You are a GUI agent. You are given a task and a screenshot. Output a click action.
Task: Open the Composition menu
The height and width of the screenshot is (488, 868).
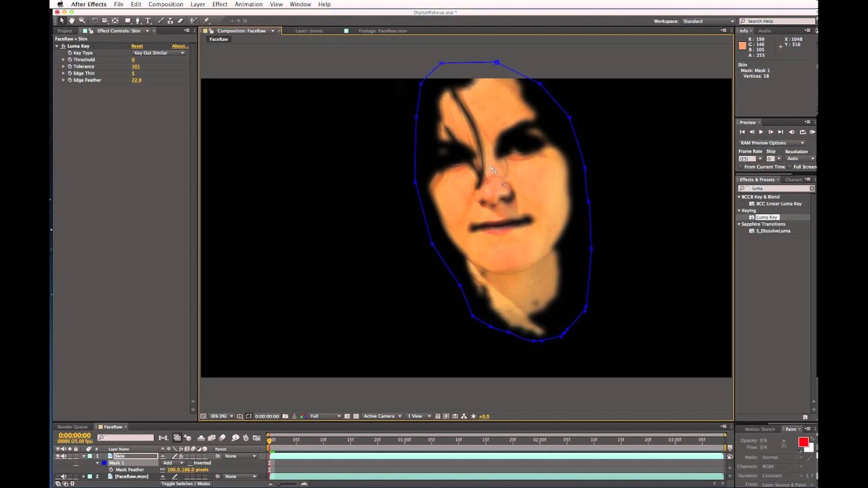[x=166, y=4]
